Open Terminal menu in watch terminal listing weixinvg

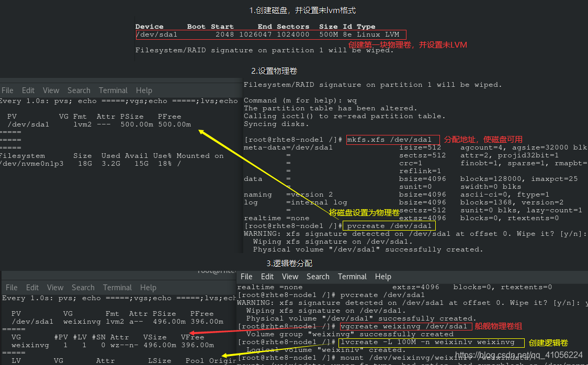[117, 288]
